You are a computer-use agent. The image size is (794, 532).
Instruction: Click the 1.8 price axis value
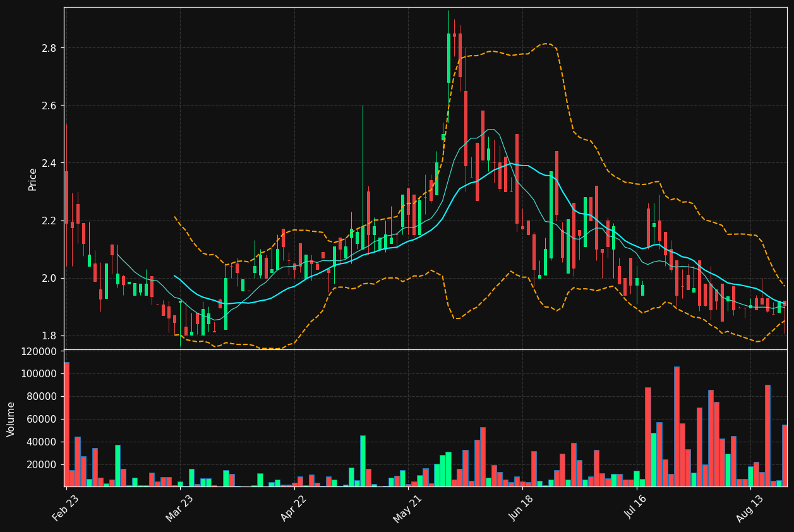49,336
